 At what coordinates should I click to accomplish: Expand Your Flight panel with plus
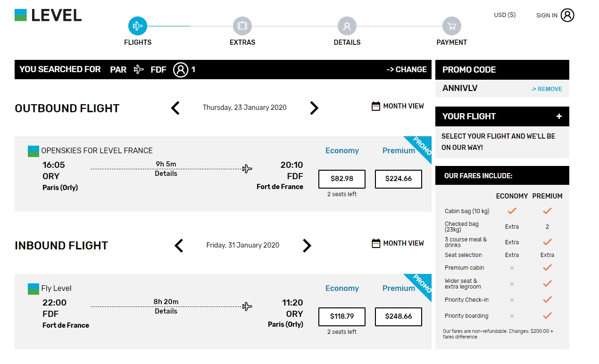(559, 116)
